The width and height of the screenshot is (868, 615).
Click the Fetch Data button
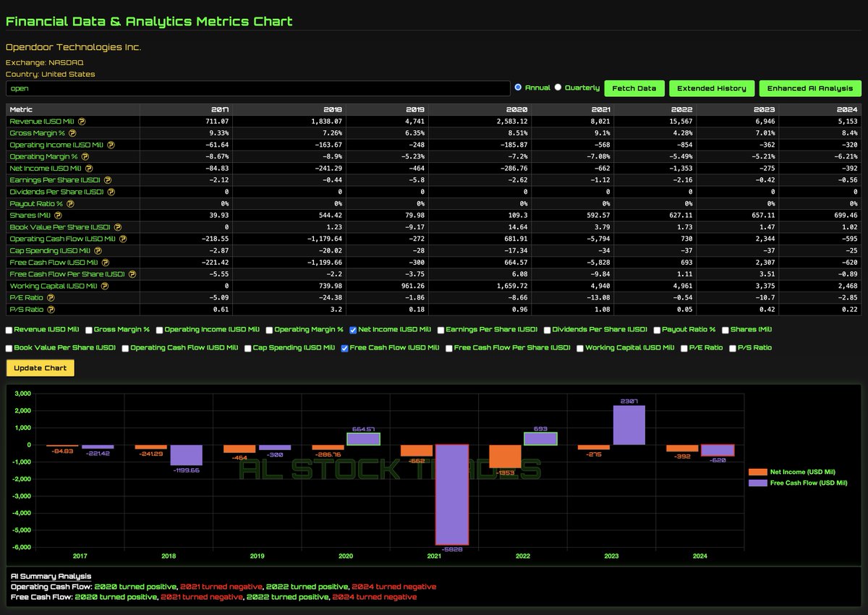pos(634,88)
